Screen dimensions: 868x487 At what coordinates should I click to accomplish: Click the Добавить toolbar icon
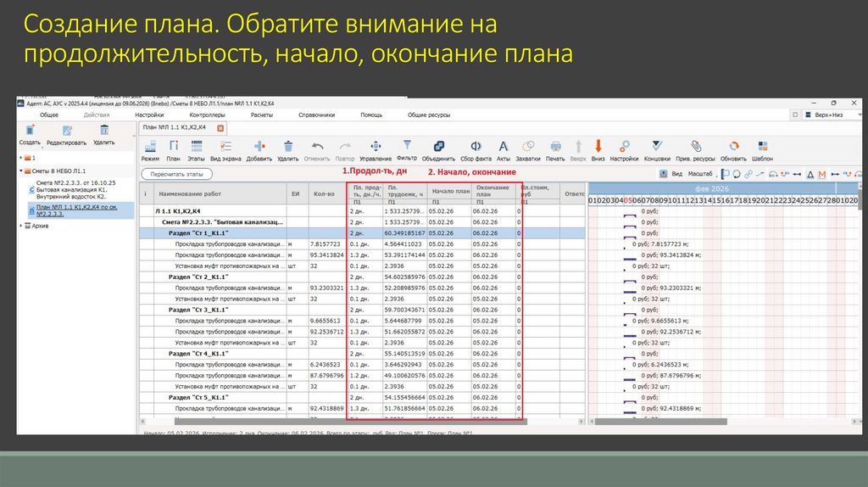[259, 146]
